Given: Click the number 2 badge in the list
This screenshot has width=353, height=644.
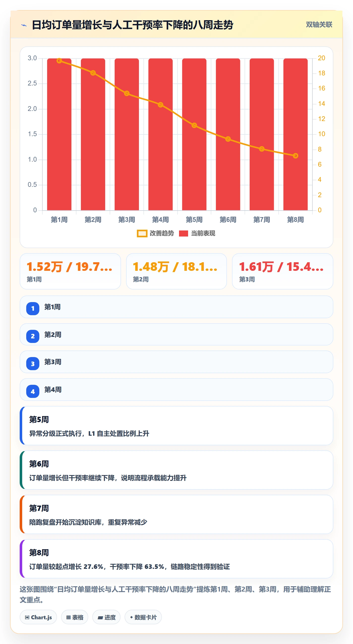Looking at the screenshot, I should click(x=33, y=336).
